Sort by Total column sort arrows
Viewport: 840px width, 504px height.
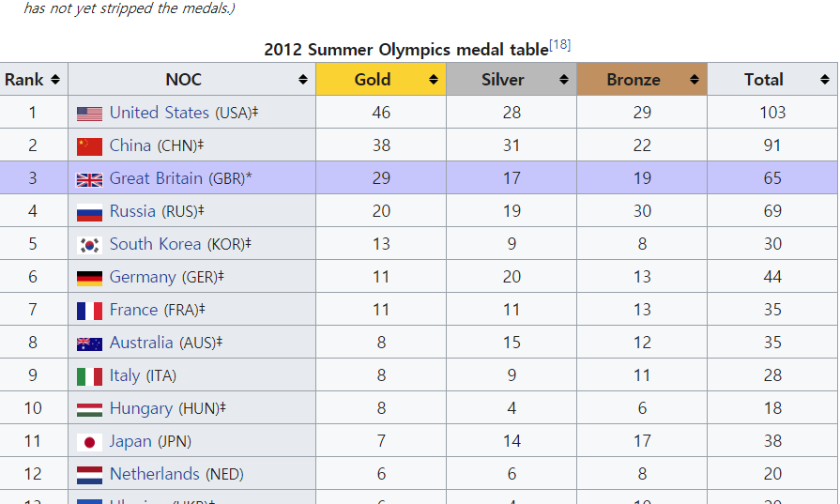825,80
